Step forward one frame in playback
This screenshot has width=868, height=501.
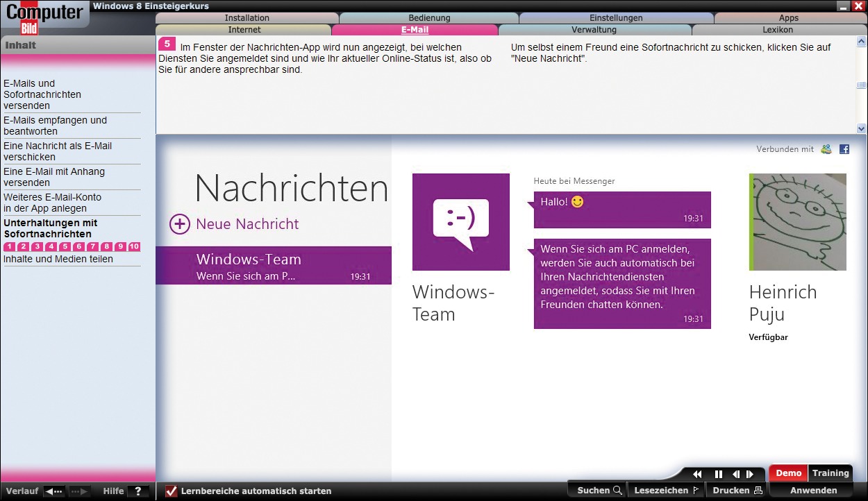(750, 475)
